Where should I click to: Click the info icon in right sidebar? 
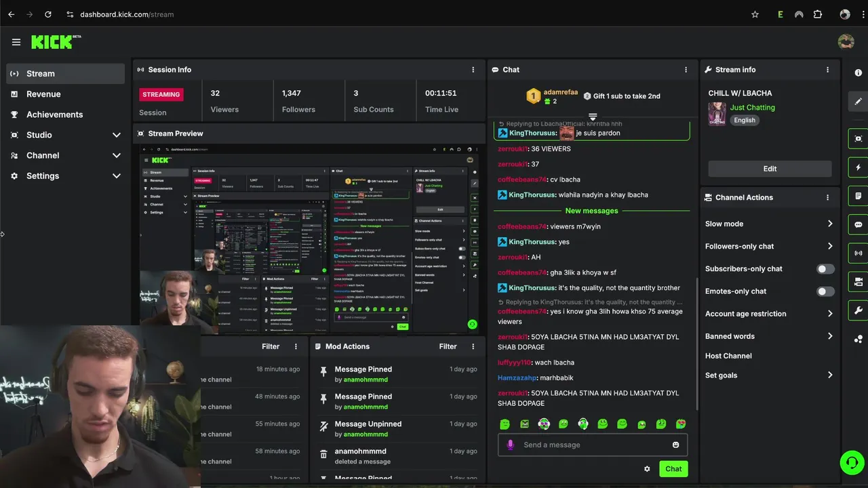pos(859,73)
